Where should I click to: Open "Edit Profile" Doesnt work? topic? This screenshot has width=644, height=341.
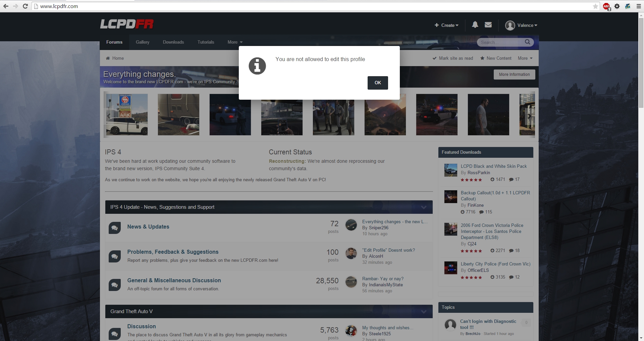coord(388,250)
